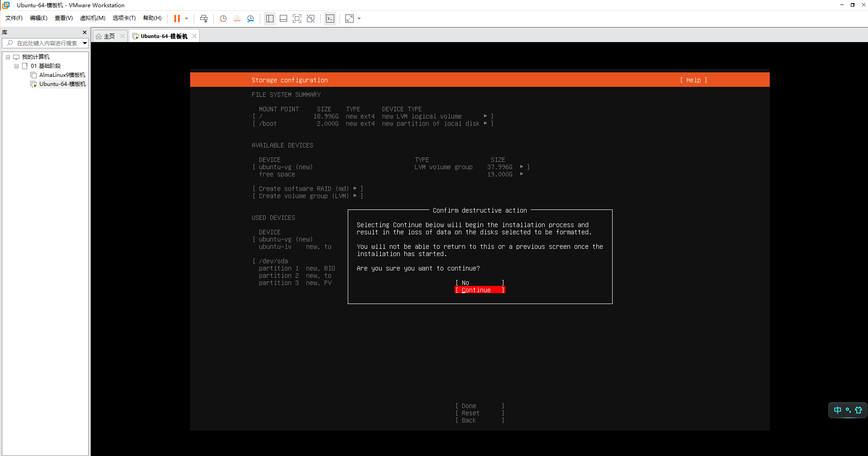Viewport: 868px width, 456px height.
Task: Collapse the 我的计算机 tree node
Action: (8, 57)
